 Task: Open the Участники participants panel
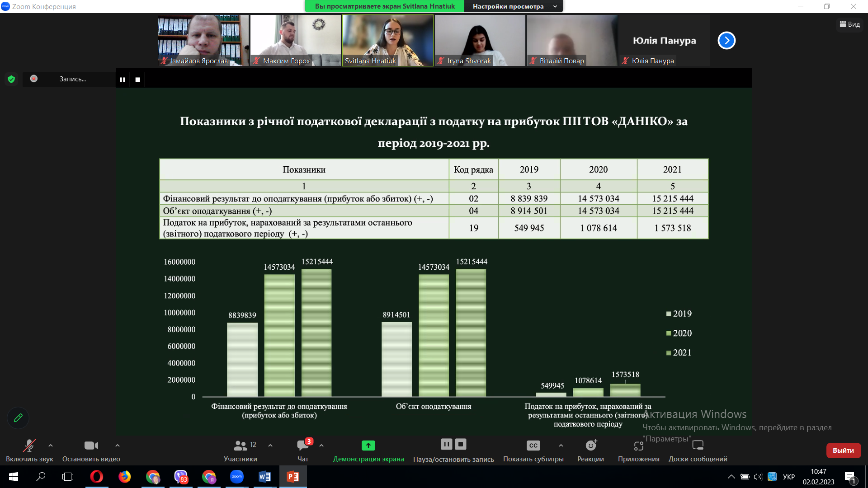pos(241,450)
